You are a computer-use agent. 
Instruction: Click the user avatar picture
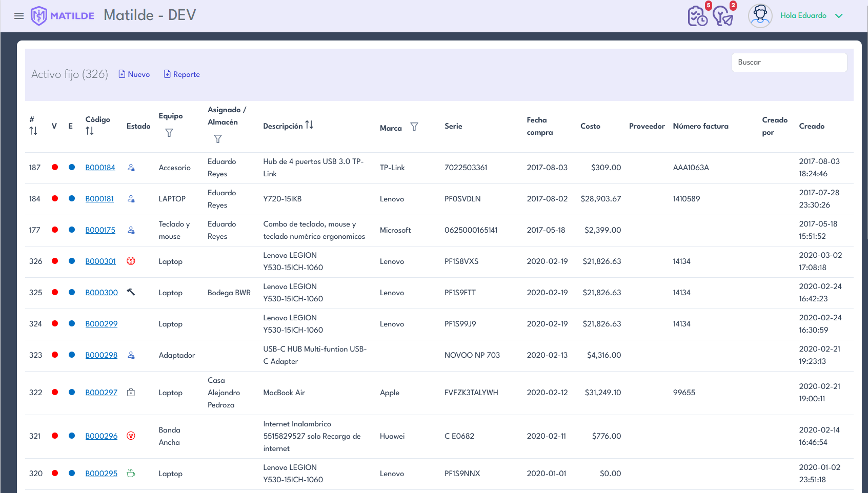click(x=760, y=16)
